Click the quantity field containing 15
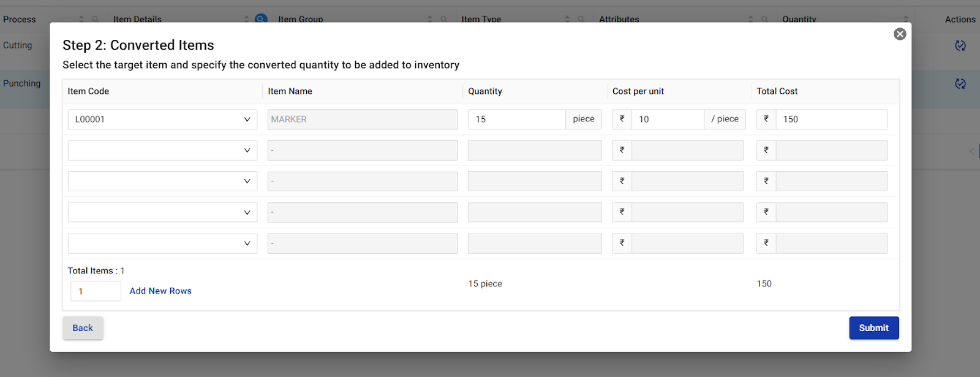 coord(516,120)
